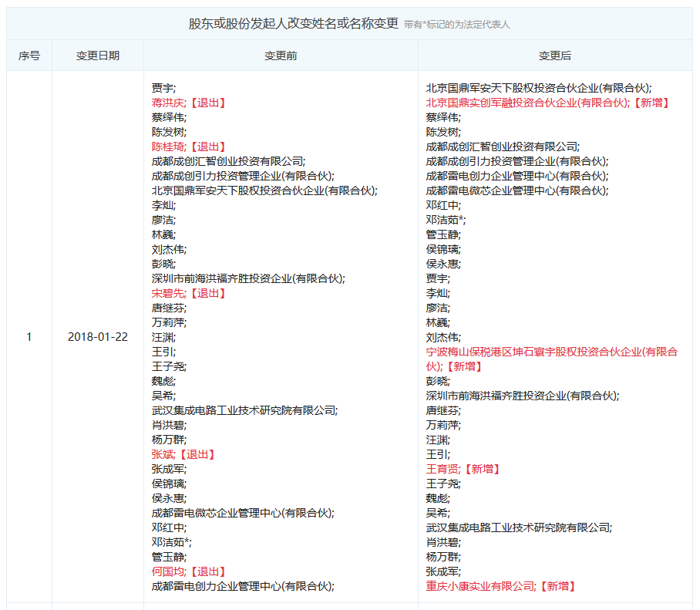700x610 pixels.
Task: Click 北京国鼎军安天下股权投资合伙企业 in the 变更前 column
Action: click(264, 190)
